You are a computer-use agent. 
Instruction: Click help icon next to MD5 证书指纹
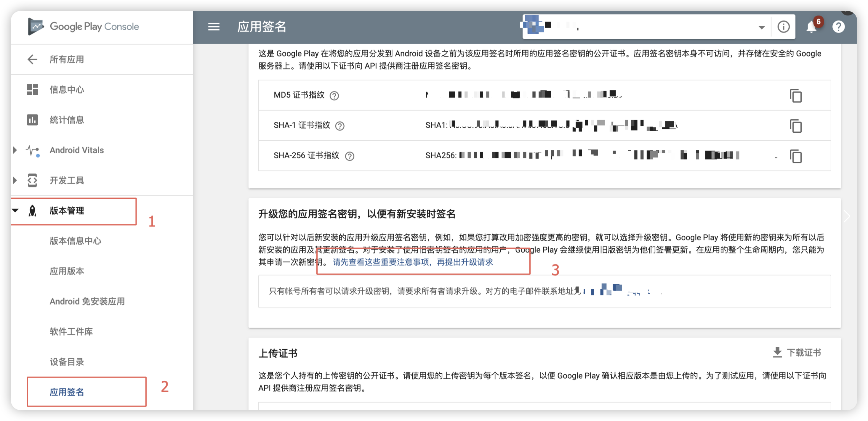334,96
